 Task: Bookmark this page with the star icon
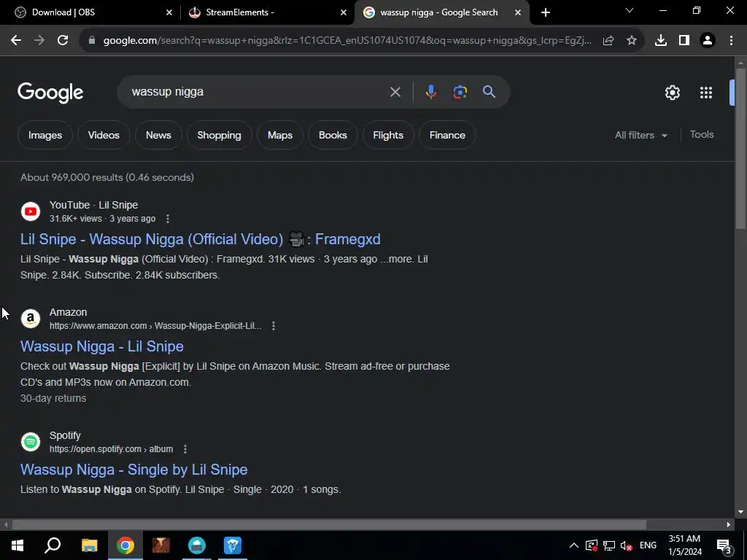tap(632, 41)
